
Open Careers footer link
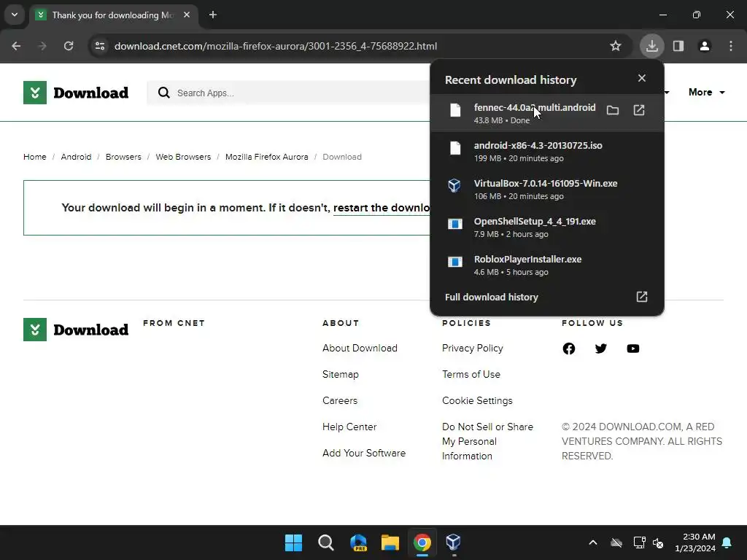[x=340, y=400]
